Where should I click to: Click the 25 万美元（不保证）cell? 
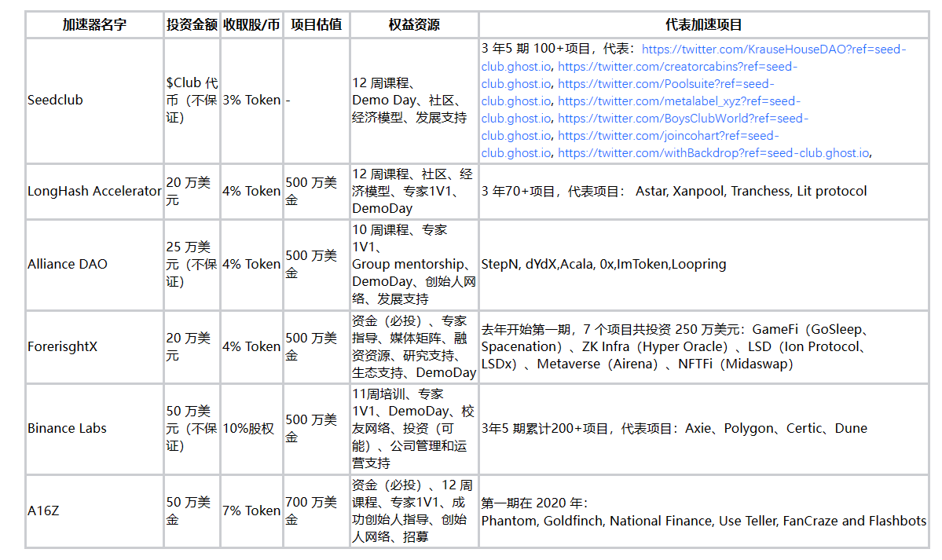click(x=192, y=265)
